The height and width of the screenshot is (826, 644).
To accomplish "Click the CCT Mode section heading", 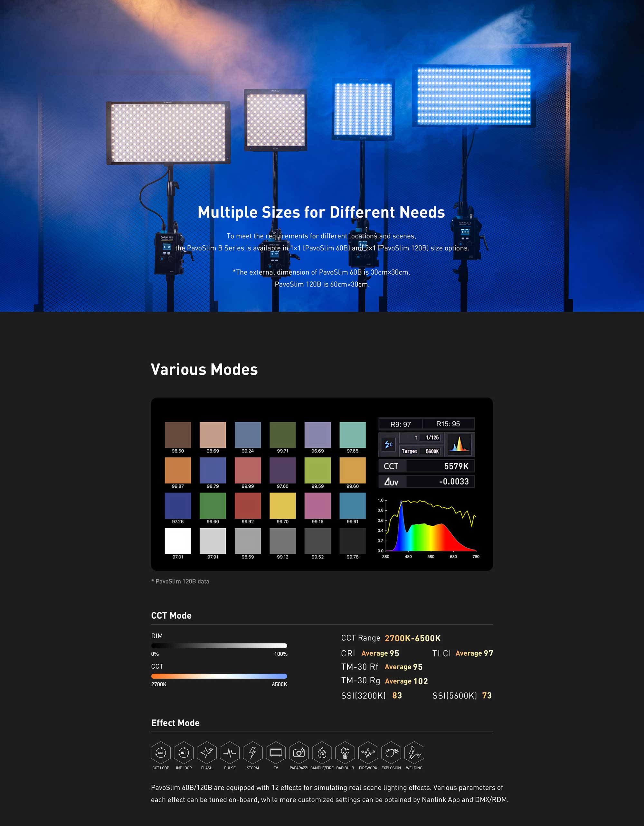I will pos(171,615).
